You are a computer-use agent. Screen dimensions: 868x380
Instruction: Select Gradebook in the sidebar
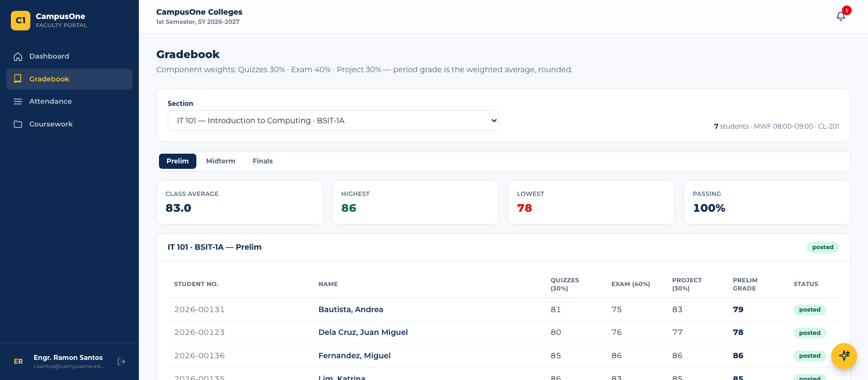pos(69,79)
